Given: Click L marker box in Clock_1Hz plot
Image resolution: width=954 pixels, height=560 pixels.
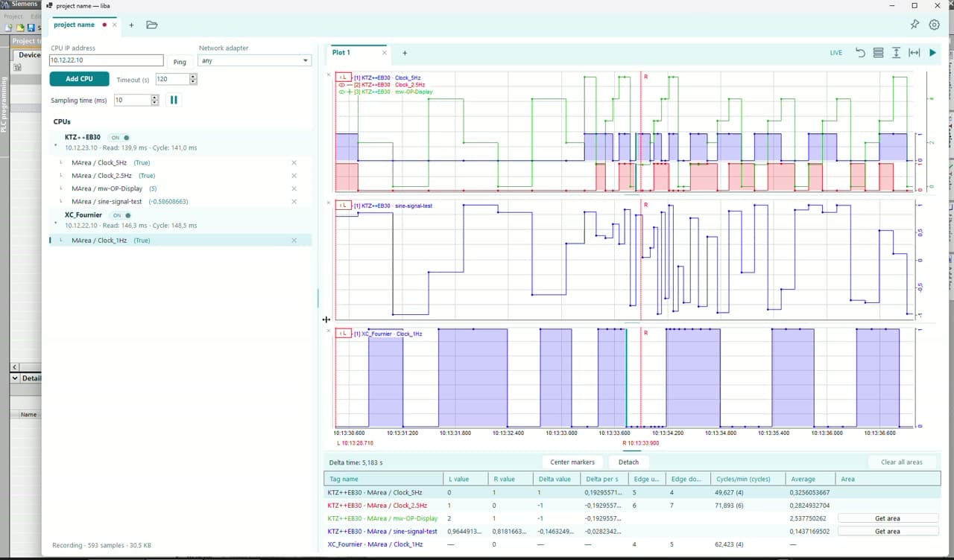Looking at the screenshot, I should click(344, 333).
